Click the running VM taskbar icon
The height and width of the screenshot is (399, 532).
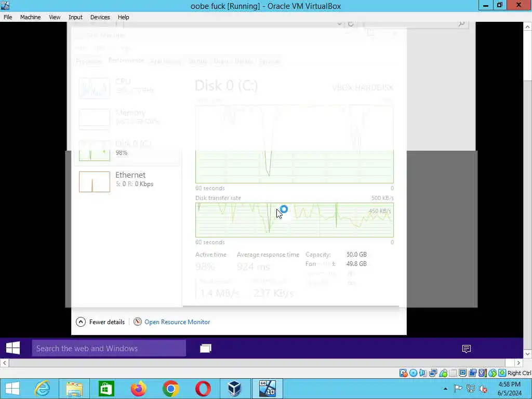pos(267,389)
